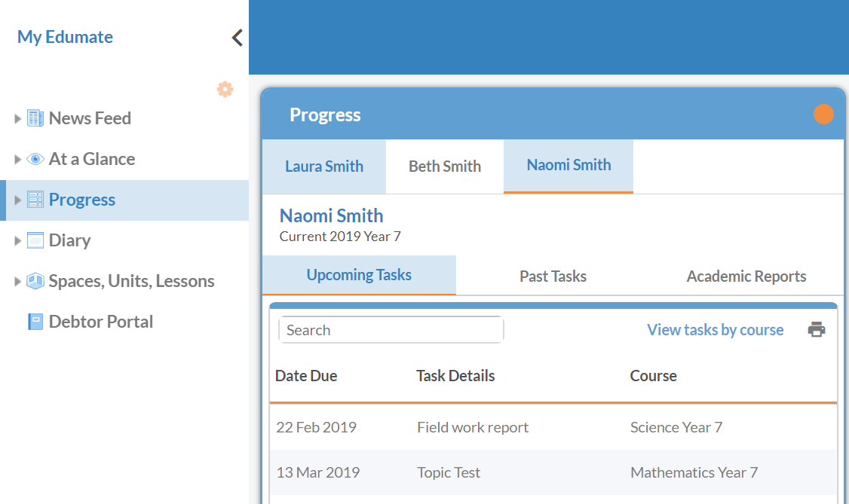Collapse the sidebar with the chevron arrow
Image resolution: width=849 pixels, height=504 pixels.
(236, 37)
